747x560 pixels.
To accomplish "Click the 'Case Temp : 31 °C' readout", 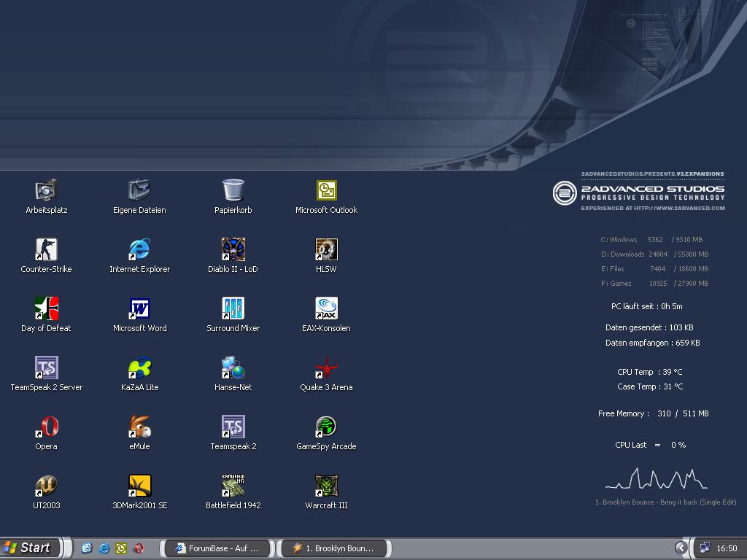I will click(x=650, y=386).
